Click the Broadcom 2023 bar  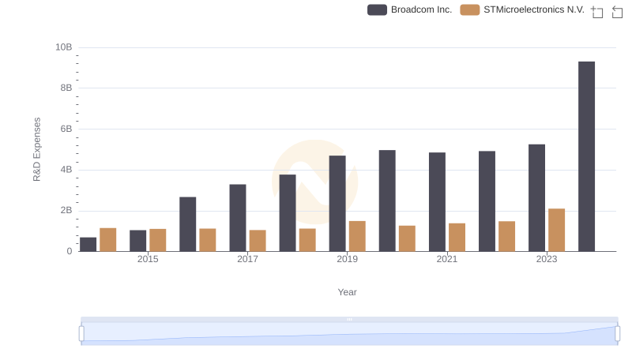pos(537,197)
